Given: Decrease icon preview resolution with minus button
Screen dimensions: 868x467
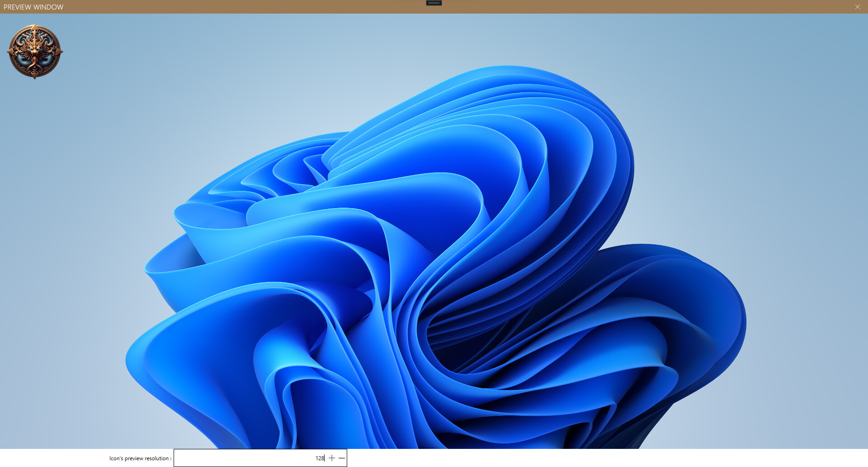Looking at the screenshot, I should [342, 457].
